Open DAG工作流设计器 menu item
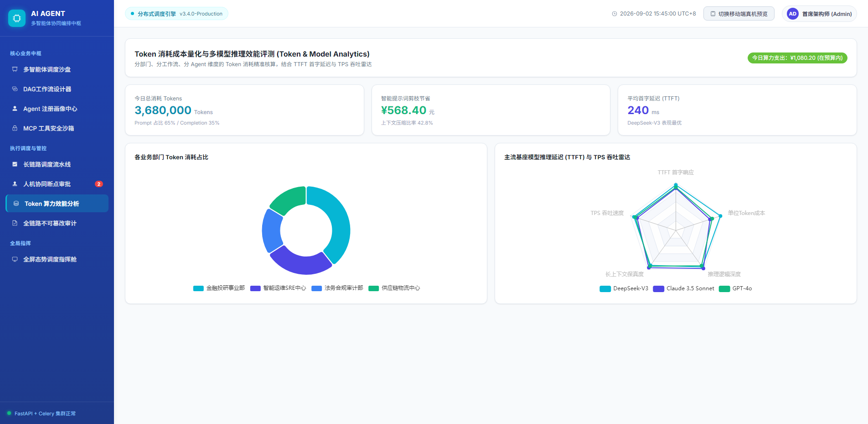Image resolution: width=868 pixels, height=424 pixels. pos(57,89)
